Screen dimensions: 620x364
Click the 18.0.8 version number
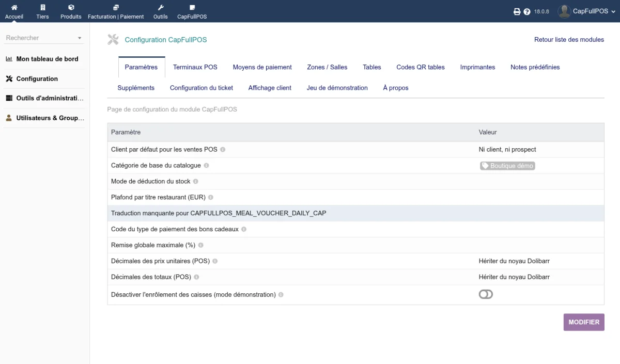point(541,11)
